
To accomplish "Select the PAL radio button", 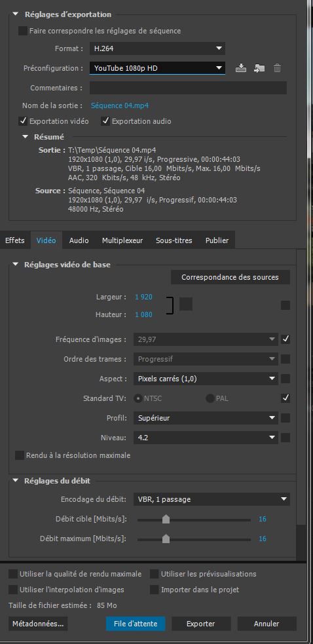I will click(x=210, y=398).
